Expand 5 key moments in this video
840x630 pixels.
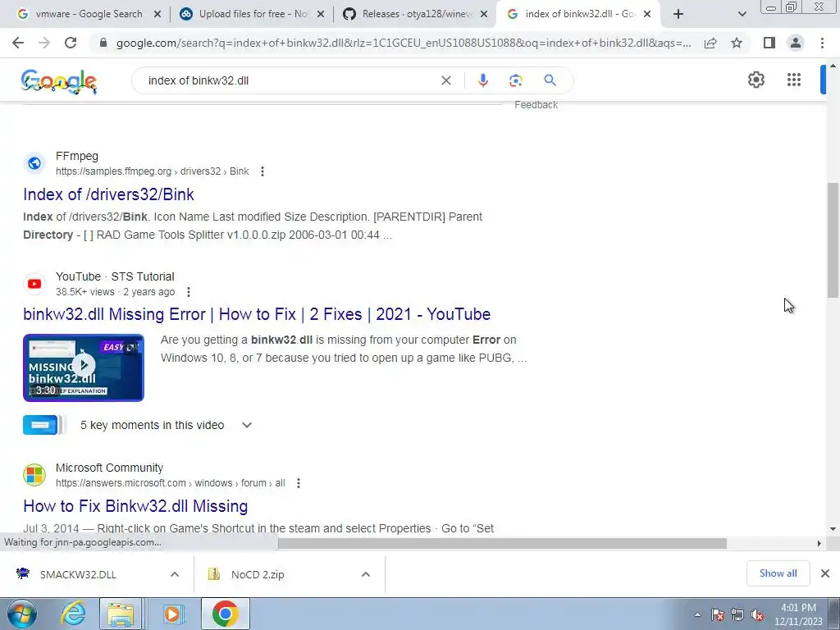tap(246, 426)
